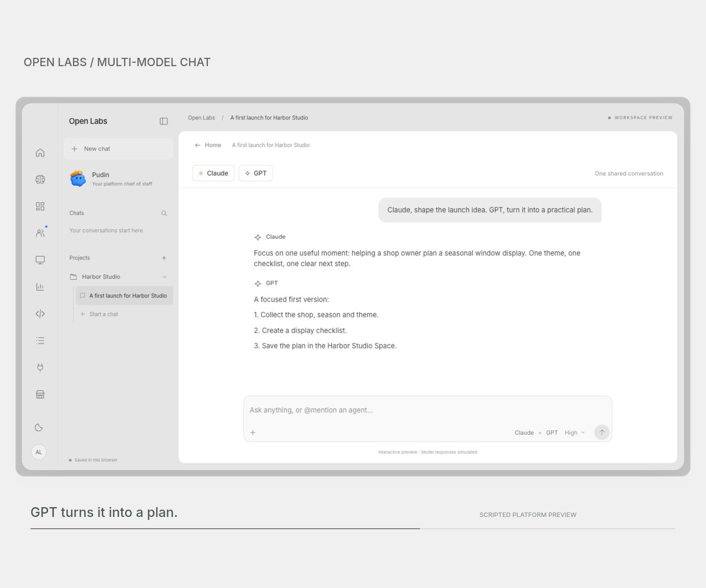706x588 pixels.
Task: Open the Pudin chief of staff agent
Action: [111, 179]
